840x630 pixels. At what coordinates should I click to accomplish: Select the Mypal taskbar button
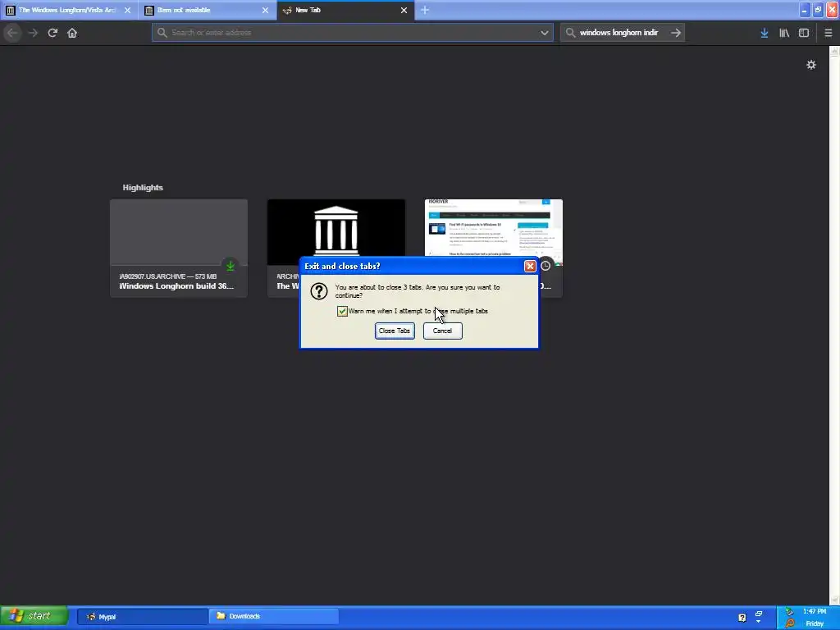click(x=142, y=617)
